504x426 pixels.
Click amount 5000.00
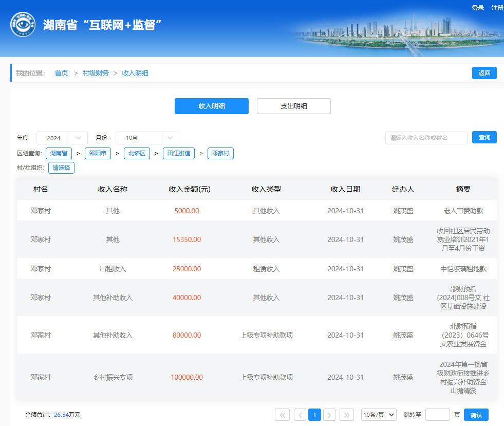[186, 211]
